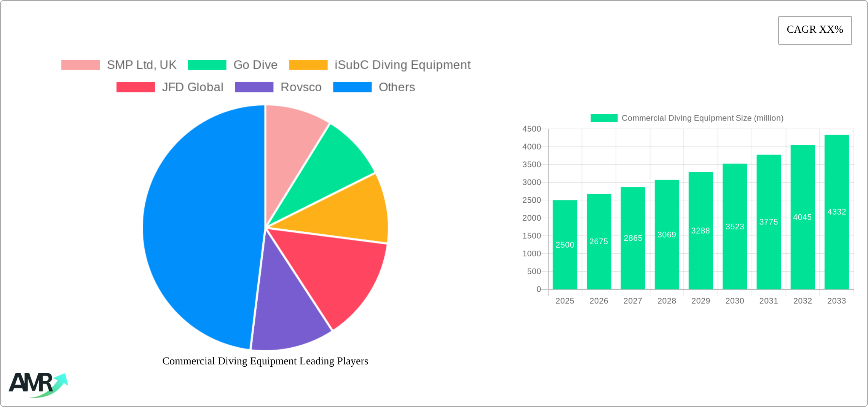Click the Rovsco legend swatch
Image resolution: width=868 pixels, height=407 pixels.
(254, 87)
